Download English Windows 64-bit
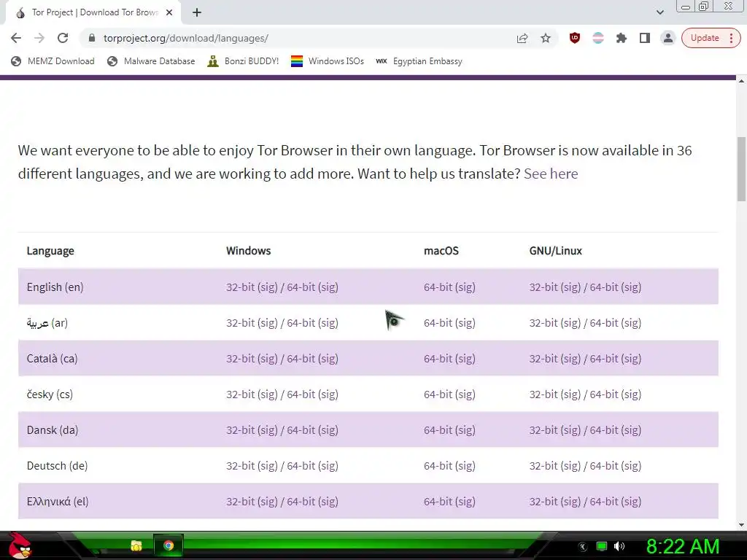Image resolution: width=747 pixels, height=560 pixels. click(x=301, y=287)
